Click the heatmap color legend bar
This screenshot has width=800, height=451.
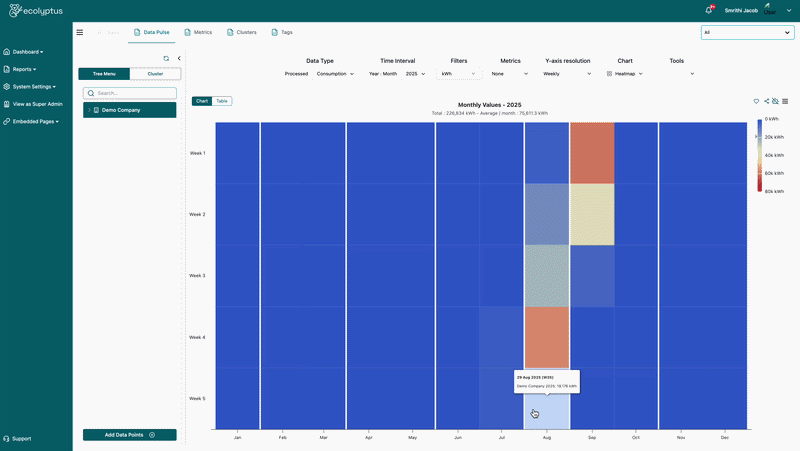pos(759,155)
